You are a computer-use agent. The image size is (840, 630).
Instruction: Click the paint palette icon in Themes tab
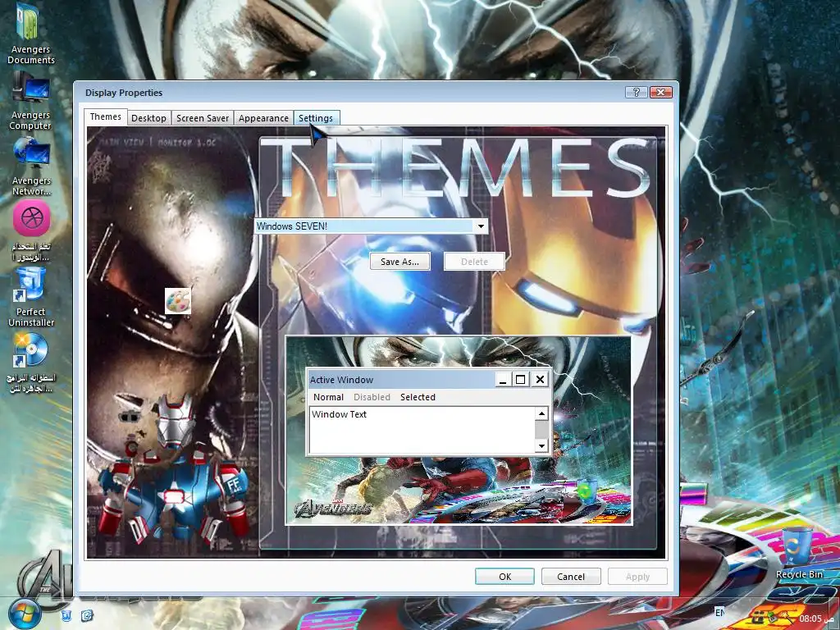coord(178,301)
